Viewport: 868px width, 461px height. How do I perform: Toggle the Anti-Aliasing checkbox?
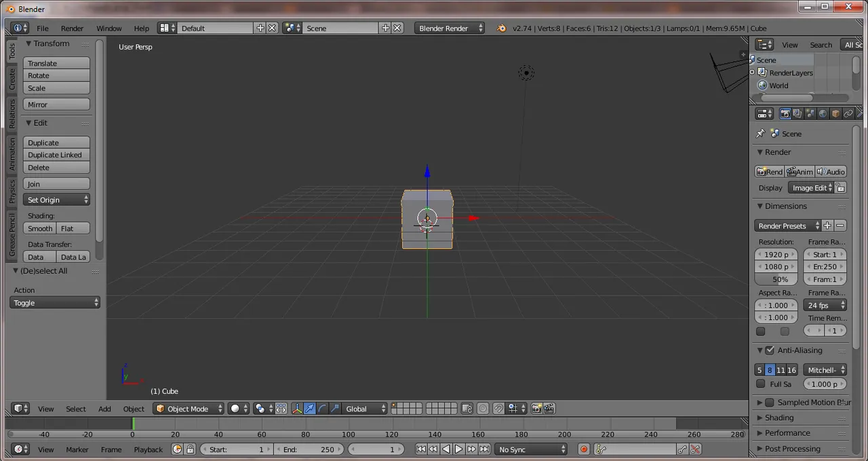(x=770, y=350)
